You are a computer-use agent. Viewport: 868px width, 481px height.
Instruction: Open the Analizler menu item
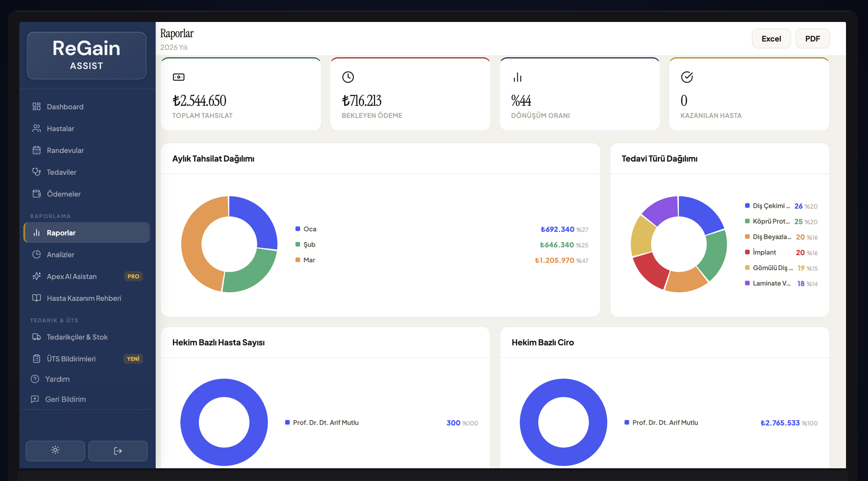(x=60, y=254)
